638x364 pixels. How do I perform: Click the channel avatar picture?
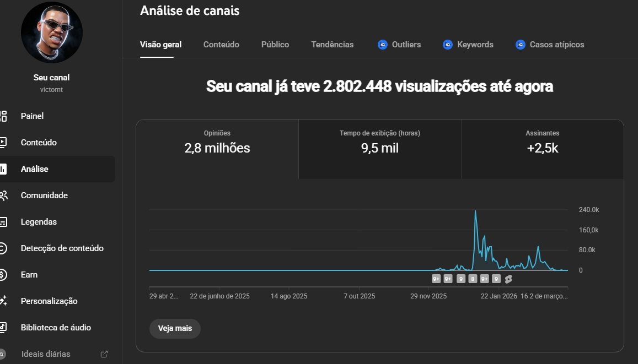coord(52,32)
